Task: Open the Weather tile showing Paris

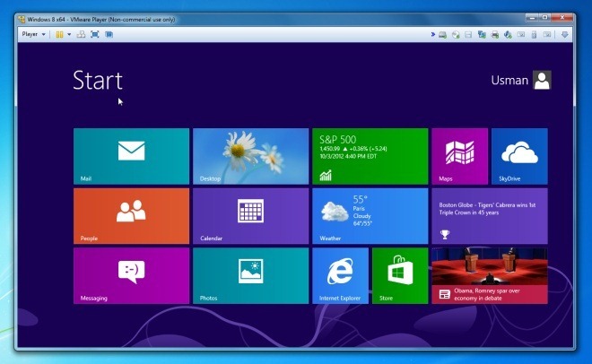Action: [370, 216]
